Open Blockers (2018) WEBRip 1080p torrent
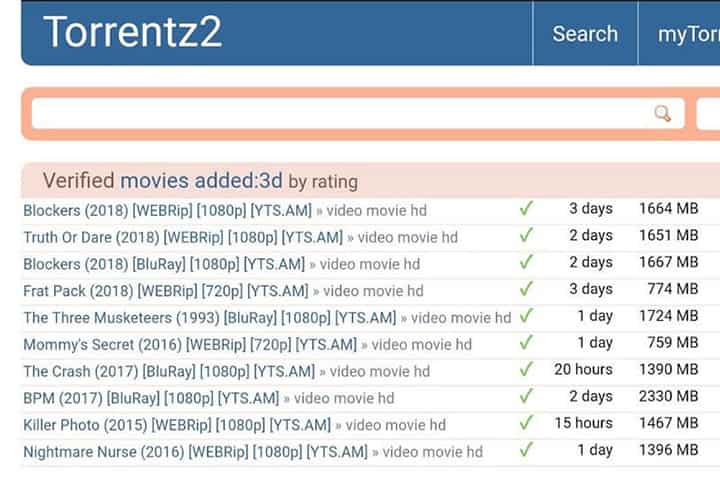This screenshot has width=720, height=480. pos(168,210)
